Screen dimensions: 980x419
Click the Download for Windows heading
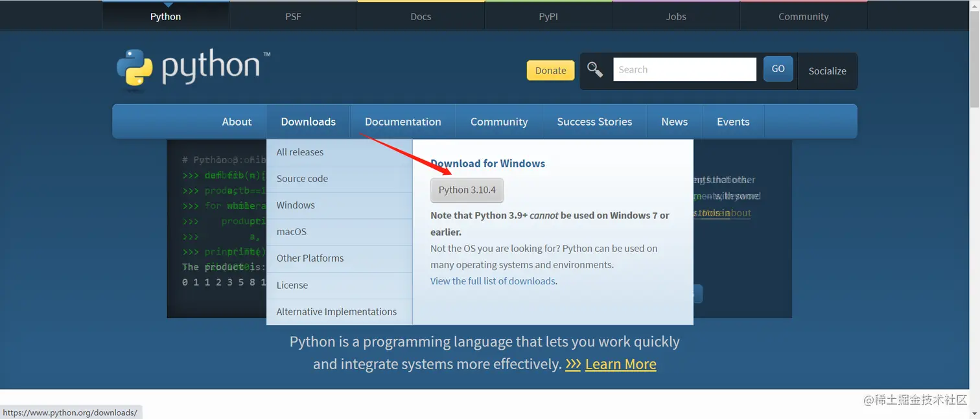487,164
